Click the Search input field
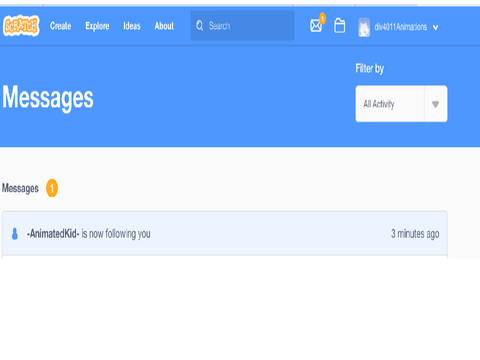Image resolution: width=480 pixels, height=360 pixels. point(242,26)
